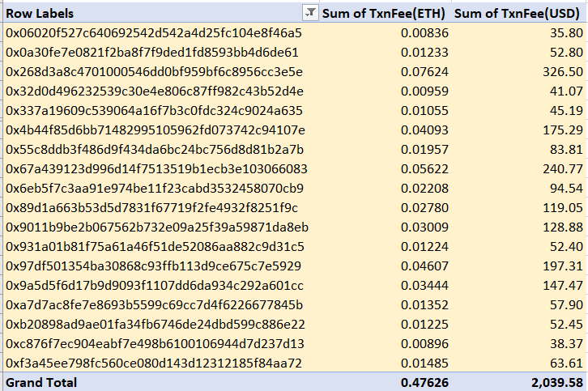The image size is (588, 391).
Task: Select the Row Labels header cell
Action: (161, 13)
